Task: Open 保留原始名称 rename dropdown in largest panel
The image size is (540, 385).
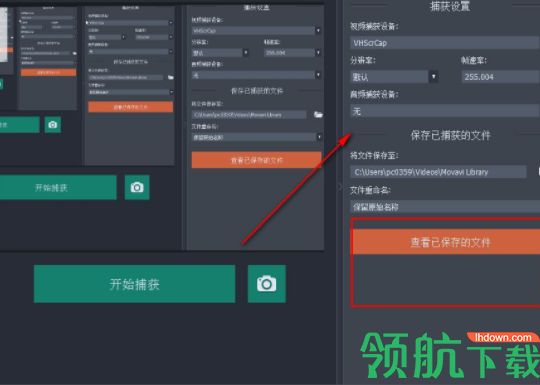Action: click(x=445, y=207)
